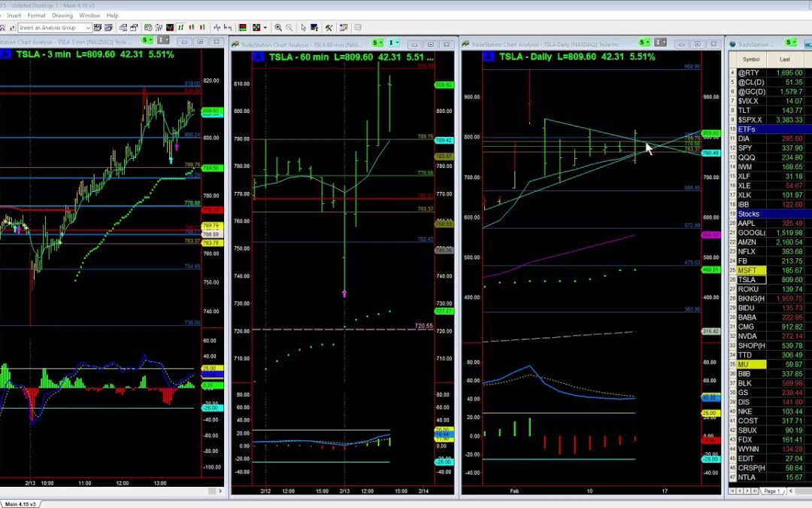Select the red-green candlestick chart style icon

click(192, 28)
